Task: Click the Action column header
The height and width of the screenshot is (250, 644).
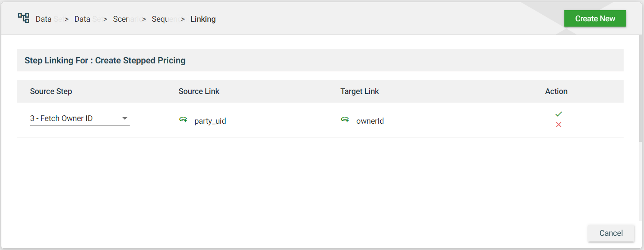Action: (x=556, y=91)
